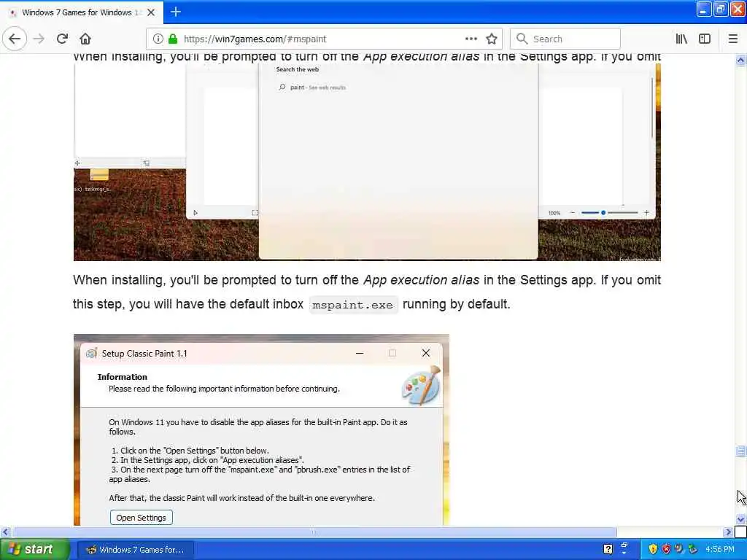The width and height of the screenshot is (747, 560).
Task: Open the Firefox home page
Action: point(85,39)
